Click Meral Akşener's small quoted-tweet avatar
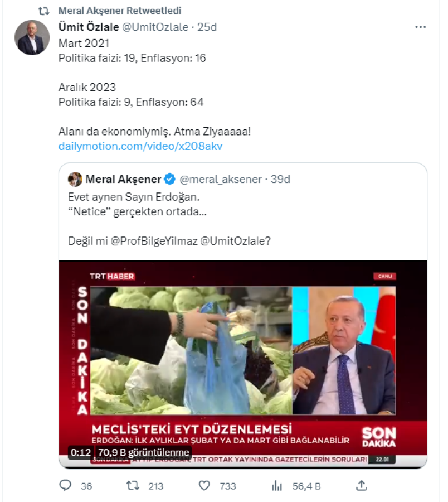448x502 pixels. click(75, 179)
